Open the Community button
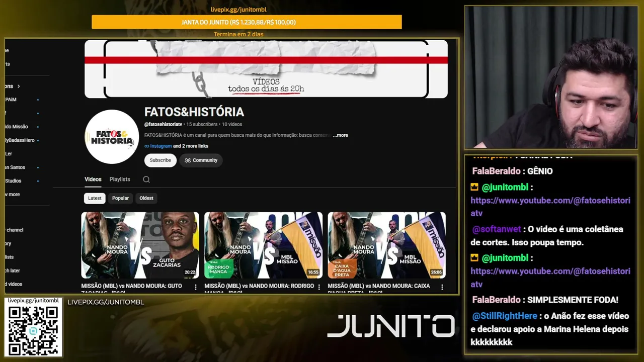The image size is (644, 362). (201, 160)
